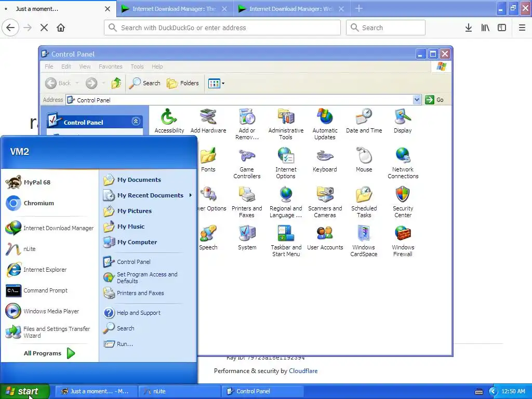Screen dimensions: 532x399
Task: Open the Back button history dropdown arrow
Action: tap(77, 83)
